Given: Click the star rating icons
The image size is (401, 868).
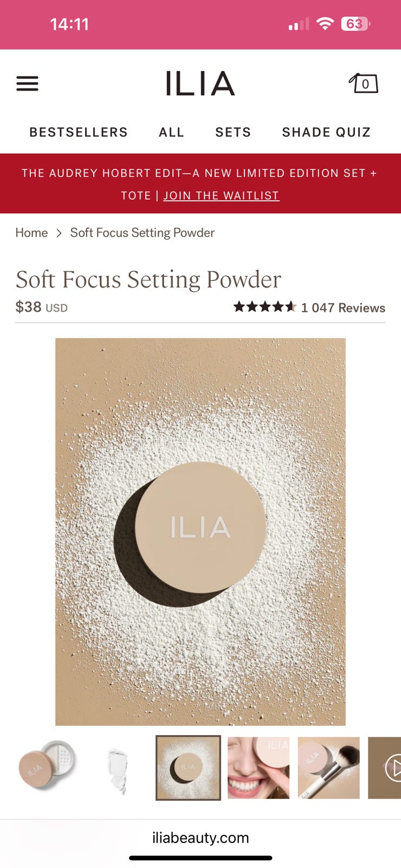Looking at the screenshot, I should click(265, 307).
